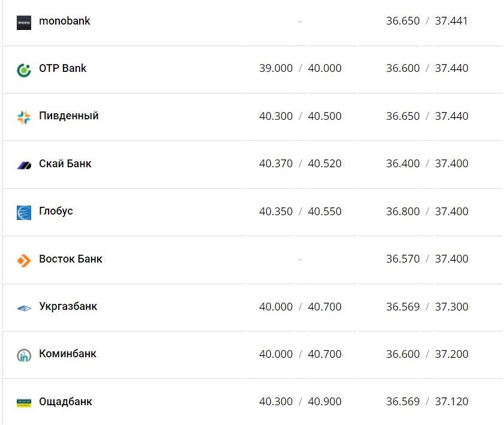The width and height of the screenshot is (504, 425).
Task: Click the Восток Банк orange logo
Action: [24, 260]
